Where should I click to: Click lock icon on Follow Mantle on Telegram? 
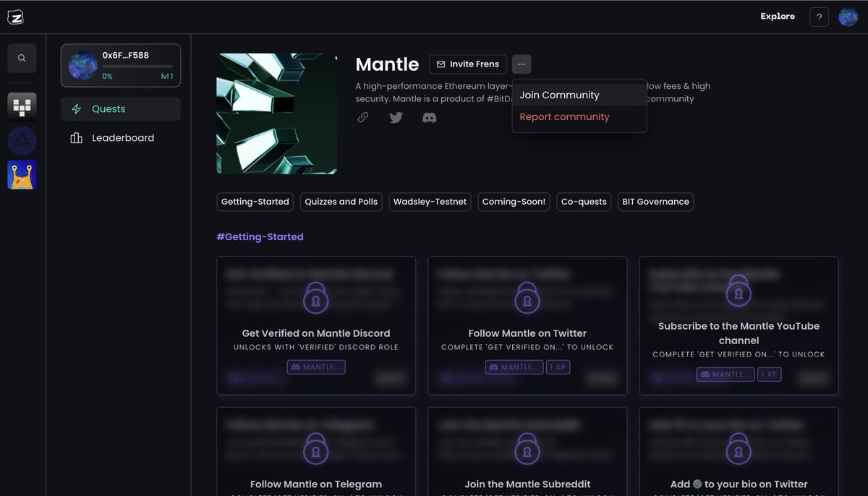tap(315, 448)
